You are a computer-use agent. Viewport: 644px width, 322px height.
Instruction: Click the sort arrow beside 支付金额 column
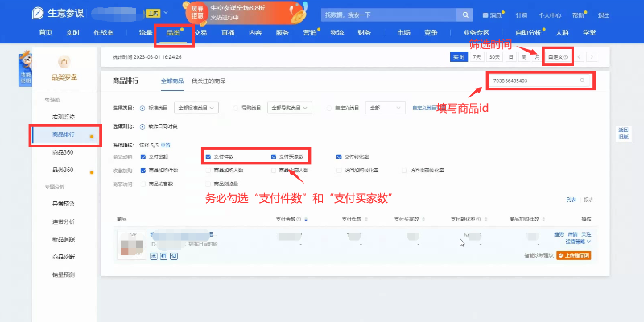[305, 218]
